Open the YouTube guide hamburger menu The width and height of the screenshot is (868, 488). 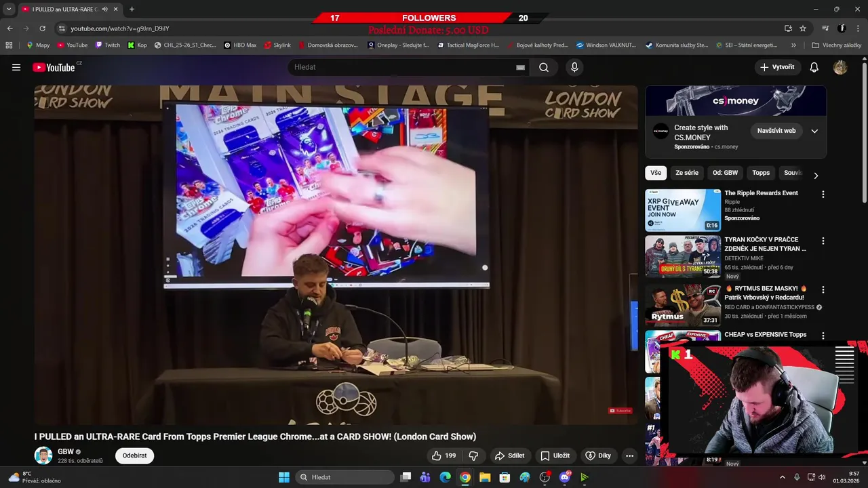point(16,67)
